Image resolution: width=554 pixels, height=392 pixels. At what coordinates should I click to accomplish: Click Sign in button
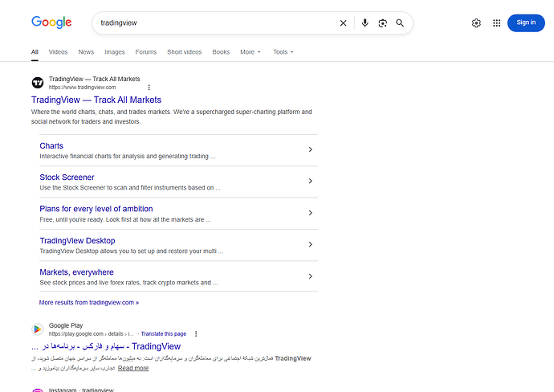pos(526,22)
